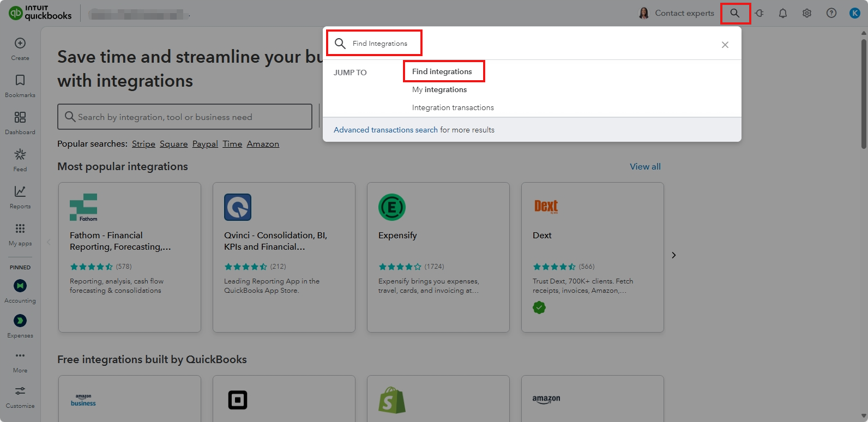Open the Feed in sidebar
This screenshot has width=868, height=422.
20,160
